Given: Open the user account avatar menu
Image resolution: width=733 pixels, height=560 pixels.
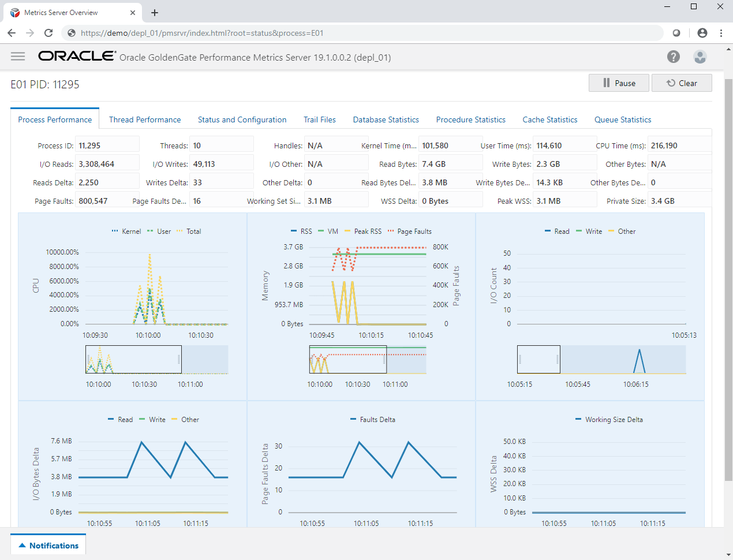Looking at the screenshot, I should tap(700, 57).
